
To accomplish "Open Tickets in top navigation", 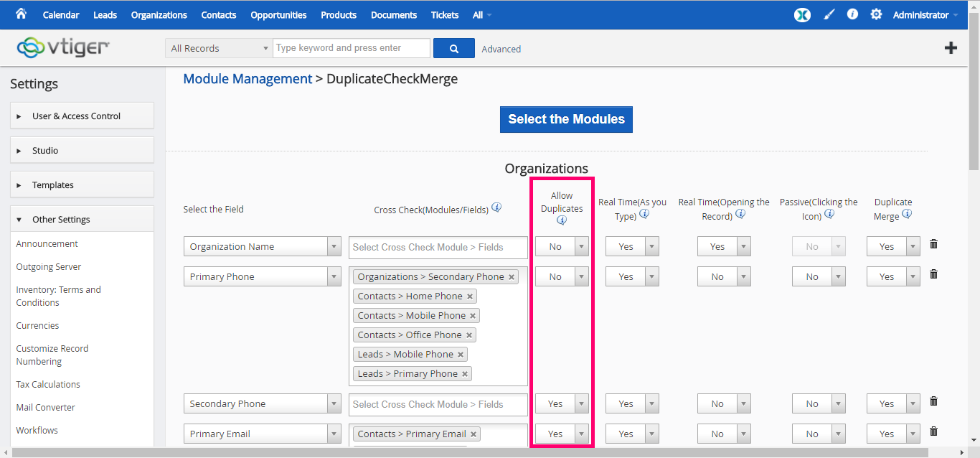I will coord(445,14).
